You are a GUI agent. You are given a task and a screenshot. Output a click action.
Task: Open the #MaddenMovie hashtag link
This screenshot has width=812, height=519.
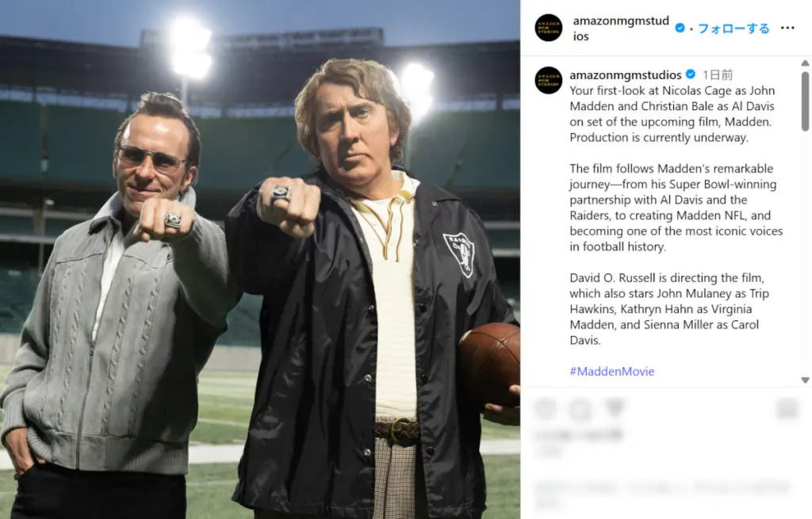click(x=611, y=371)
